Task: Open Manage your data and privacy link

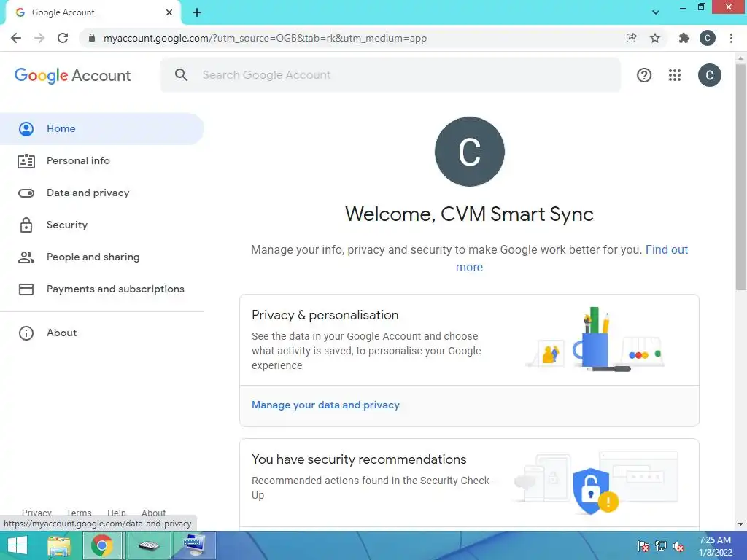Action: [x=325, y=405]
